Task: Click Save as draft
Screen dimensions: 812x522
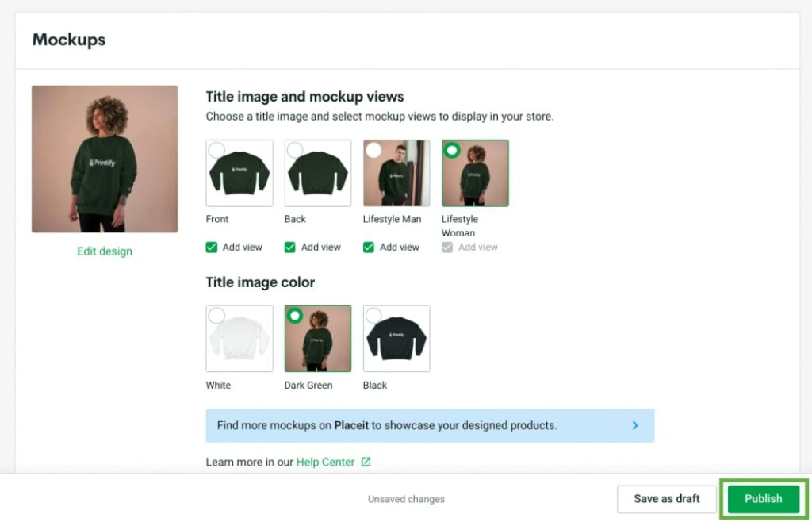Action: (666, 498)
